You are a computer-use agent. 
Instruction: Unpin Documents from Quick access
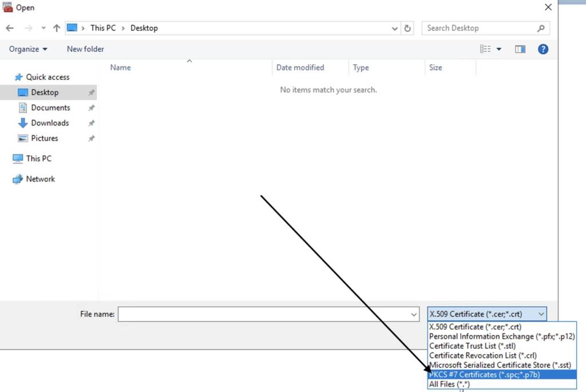point(91,107)
